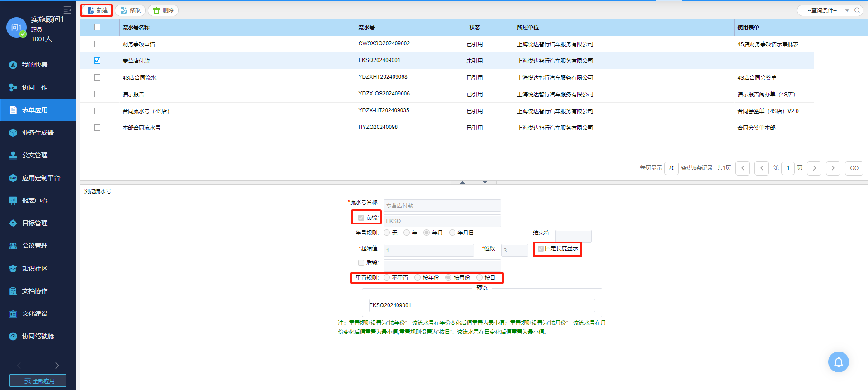
Task: Jump to the first page arrow
Action: coord(743,168)
